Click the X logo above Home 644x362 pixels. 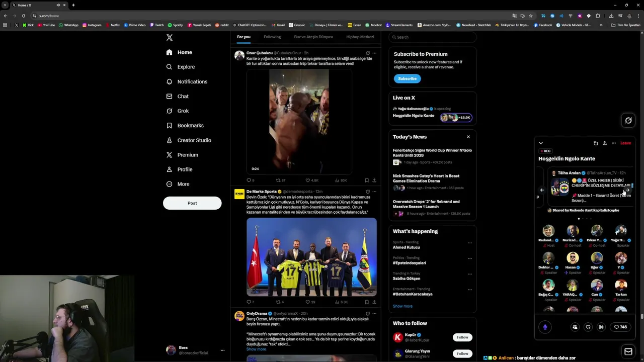[x=170, y=38]
